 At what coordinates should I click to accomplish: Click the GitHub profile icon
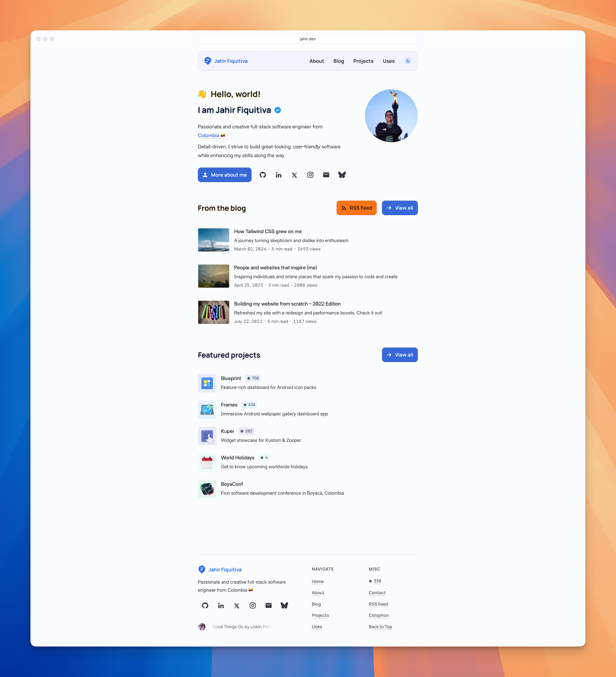263,175
